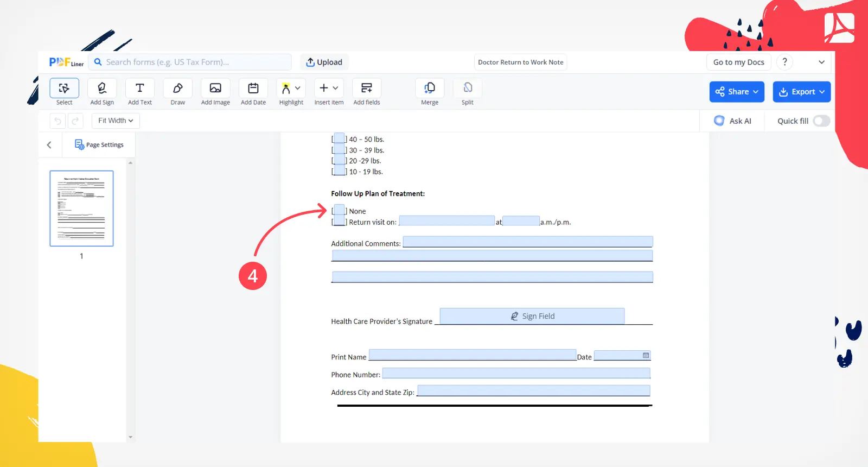
Task: Select the page 1 thumbnail
Action: [x=82, y=209]
